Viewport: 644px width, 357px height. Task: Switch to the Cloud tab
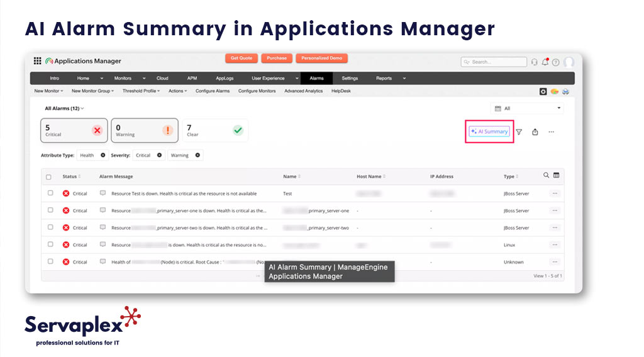click(162, 78)
